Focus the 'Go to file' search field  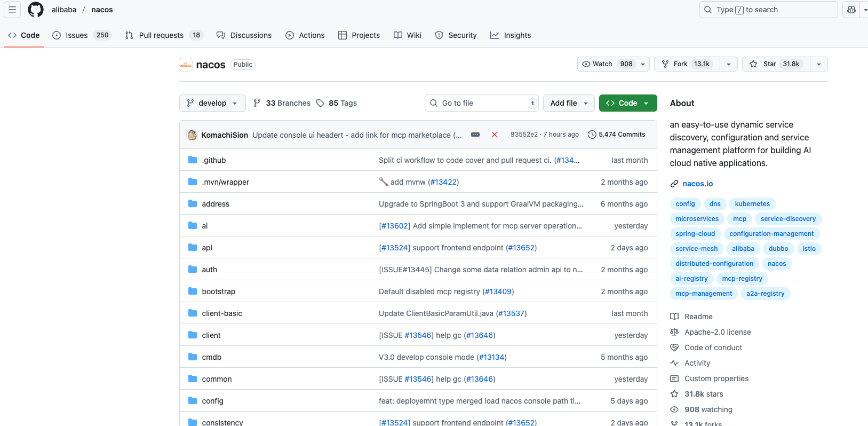[x=482, y=103]
